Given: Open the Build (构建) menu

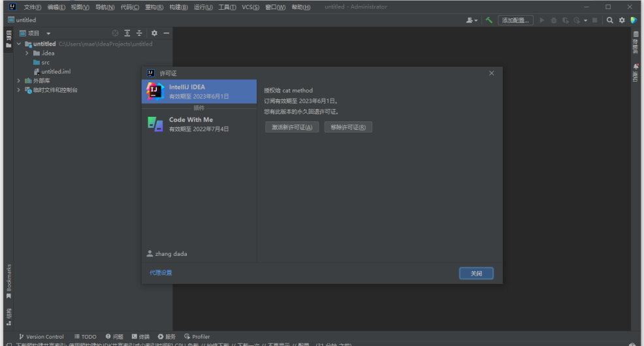Looking at the screenshot, I should tap(179, 7).
